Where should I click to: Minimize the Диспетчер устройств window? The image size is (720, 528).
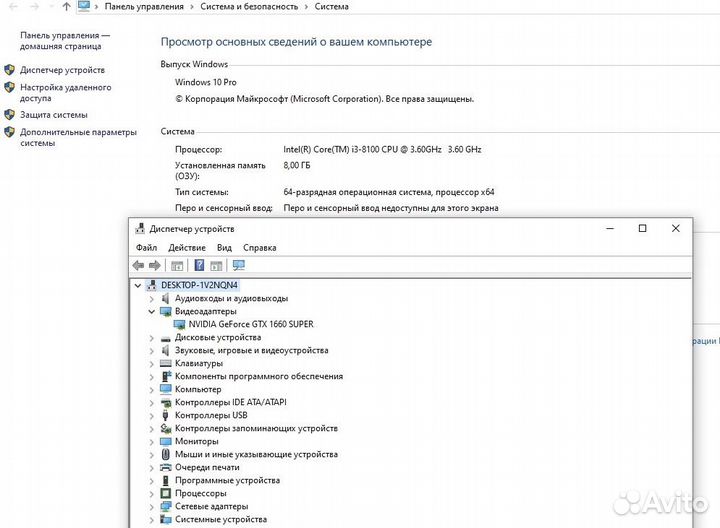pos(610,228)
